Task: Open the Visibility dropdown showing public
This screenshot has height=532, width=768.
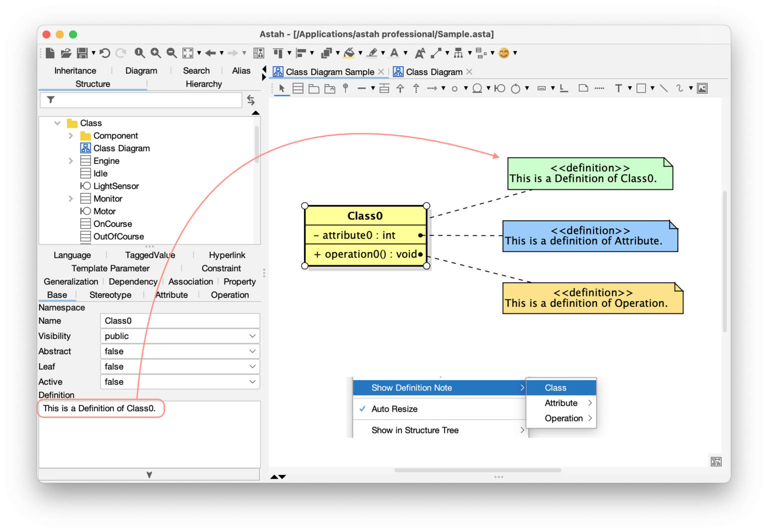Action: point(252,336)
